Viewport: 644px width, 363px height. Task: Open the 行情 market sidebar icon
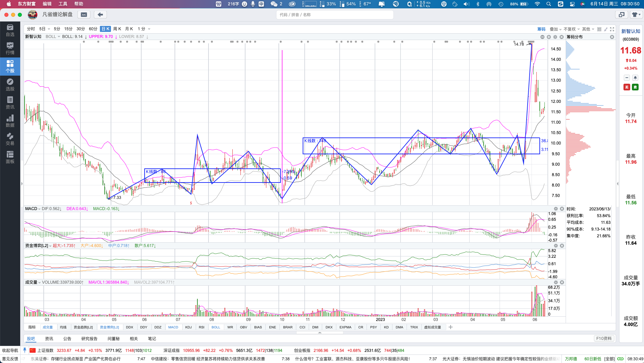(x=10, y=48)
